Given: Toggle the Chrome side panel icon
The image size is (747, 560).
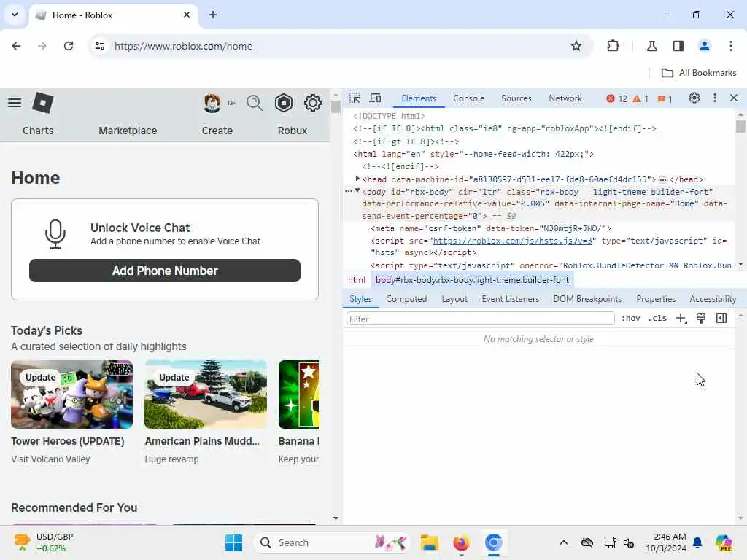Looking at the screenshot, I should 678,46.
